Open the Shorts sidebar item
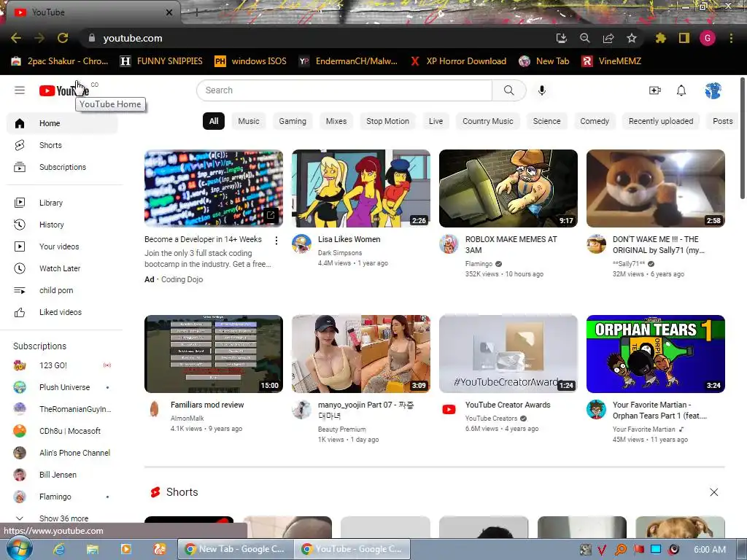 click(62, 145)
